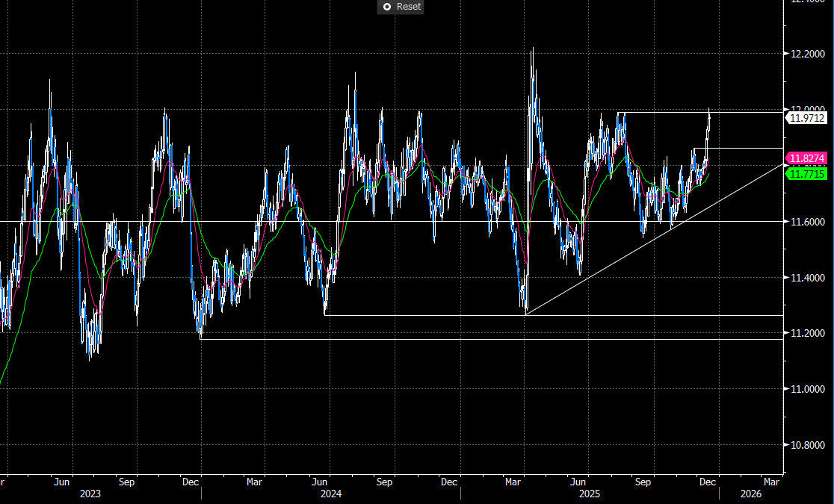834x504 pixels.
Task: Click the 2024 year label on time axis
Action: (331, 494)
